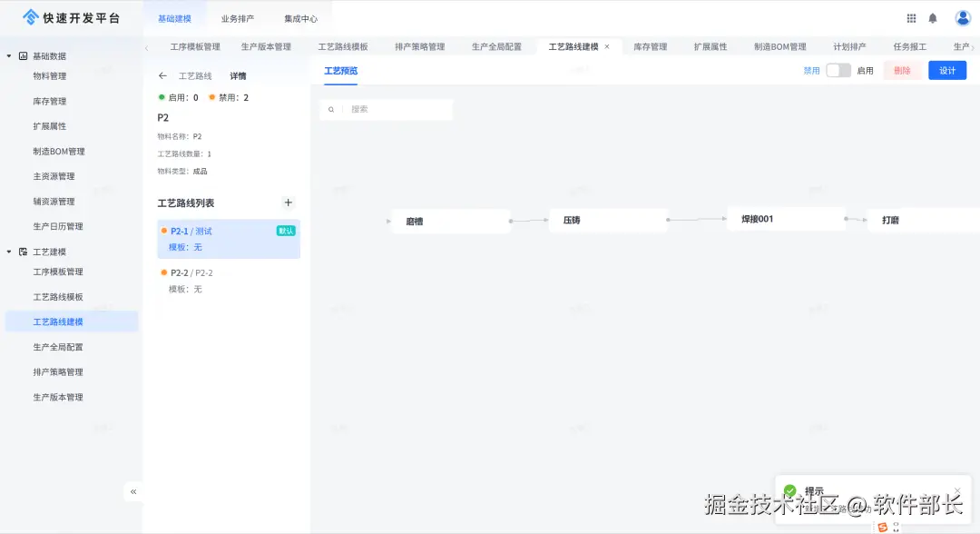The width and height of the screenshot is (980, 534).
Task: Open 工艺路线模板 in the sidebar
Action: pos(58,296)
